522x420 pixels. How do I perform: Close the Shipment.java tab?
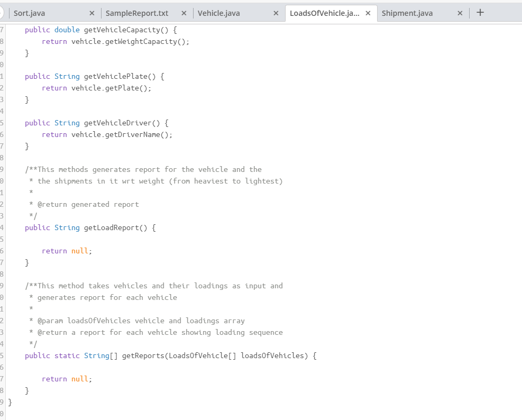(459, 12)
